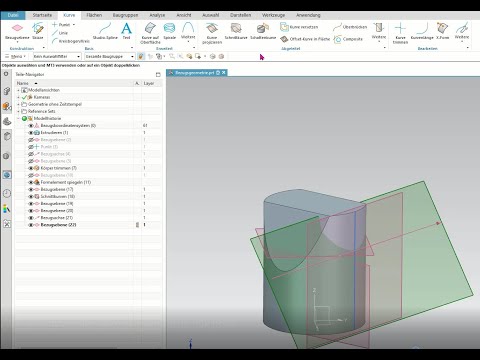This screenshot has height=360, width=480.
Task: Select the X-Form tool
Action: pos(443,31)
